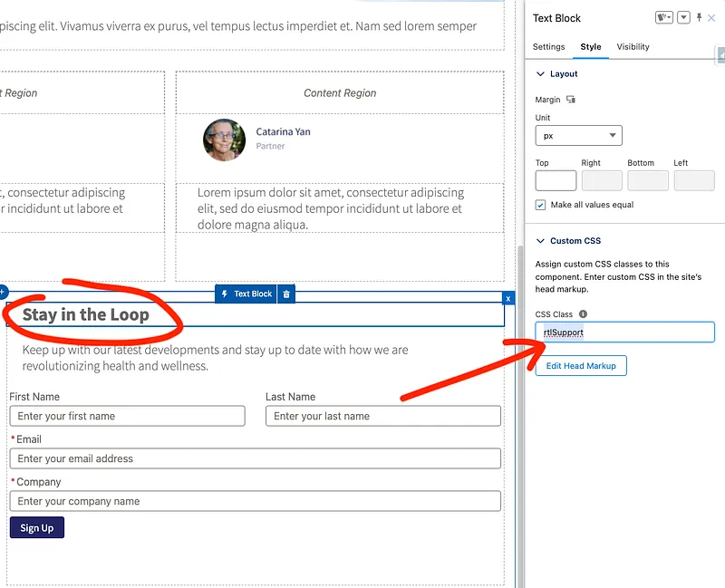Screen dimensions: 725x588
Task: Click the lightning bolt icon on Text Block
Action: pyautogui.click(x=224, y=294)
